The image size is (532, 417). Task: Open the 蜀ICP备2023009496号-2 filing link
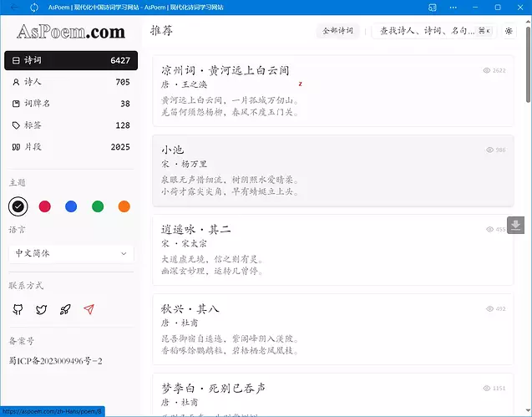[x=56, y=361]
